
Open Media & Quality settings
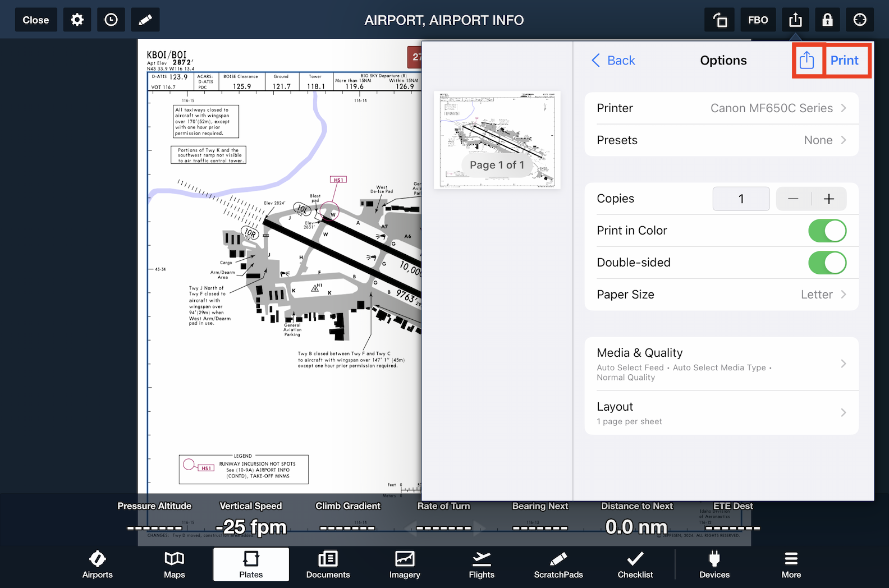(721, 364)
